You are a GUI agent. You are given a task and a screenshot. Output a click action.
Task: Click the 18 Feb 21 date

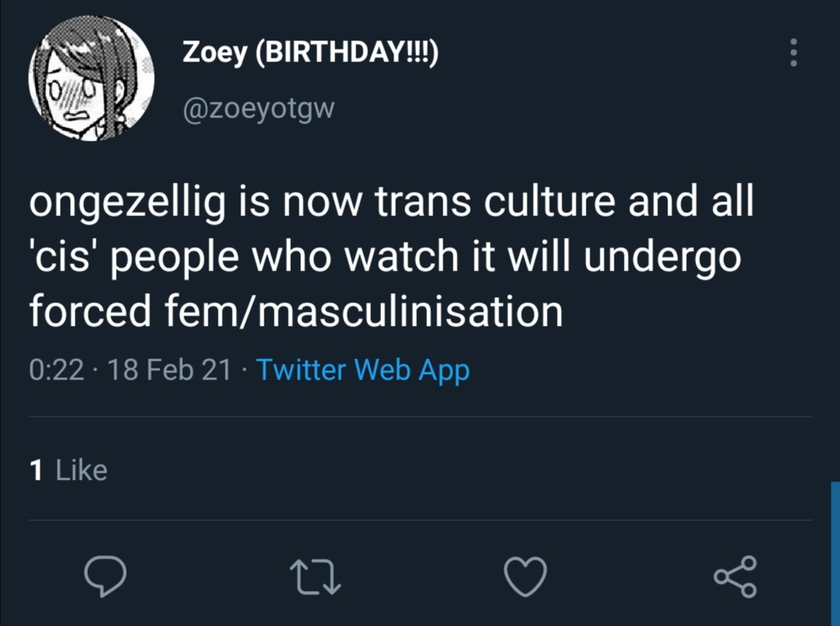[x=171, y=369]
